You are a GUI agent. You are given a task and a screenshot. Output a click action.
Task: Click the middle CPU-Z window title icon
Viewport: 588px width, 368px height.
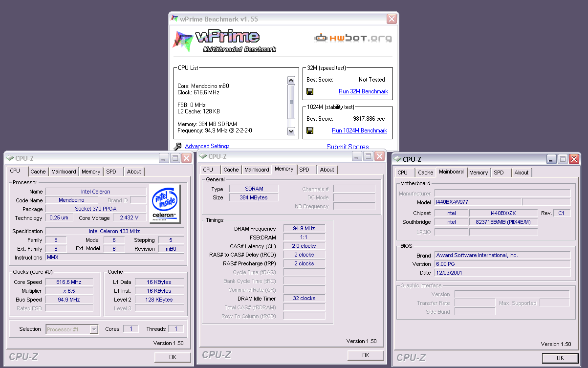tap(203, 156)
